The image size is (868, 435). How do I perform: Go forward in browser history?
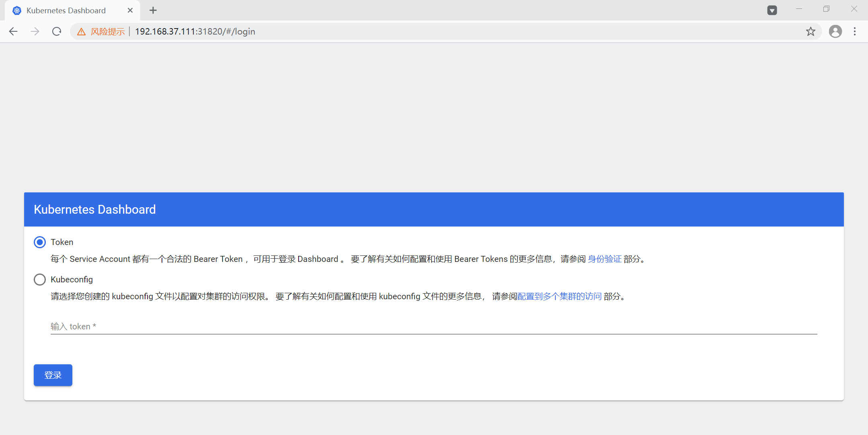[x=35, y=31]
